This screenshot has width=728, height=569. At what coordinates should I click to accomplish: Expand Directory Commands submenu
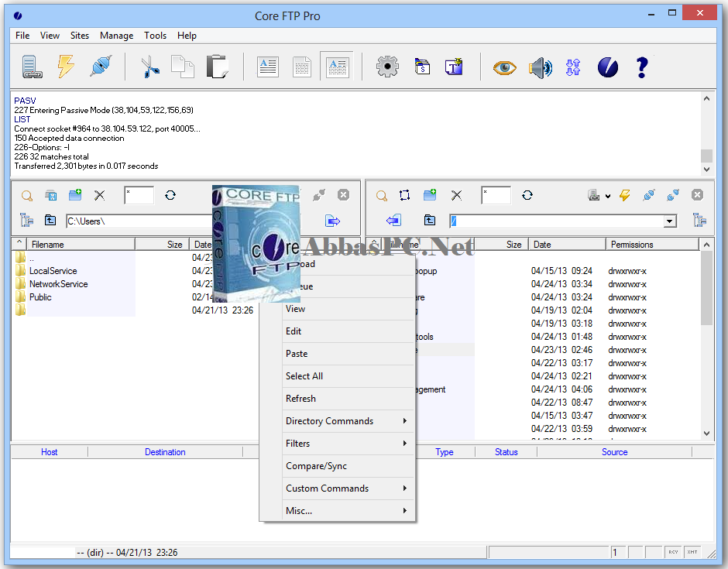coord(348,421)
